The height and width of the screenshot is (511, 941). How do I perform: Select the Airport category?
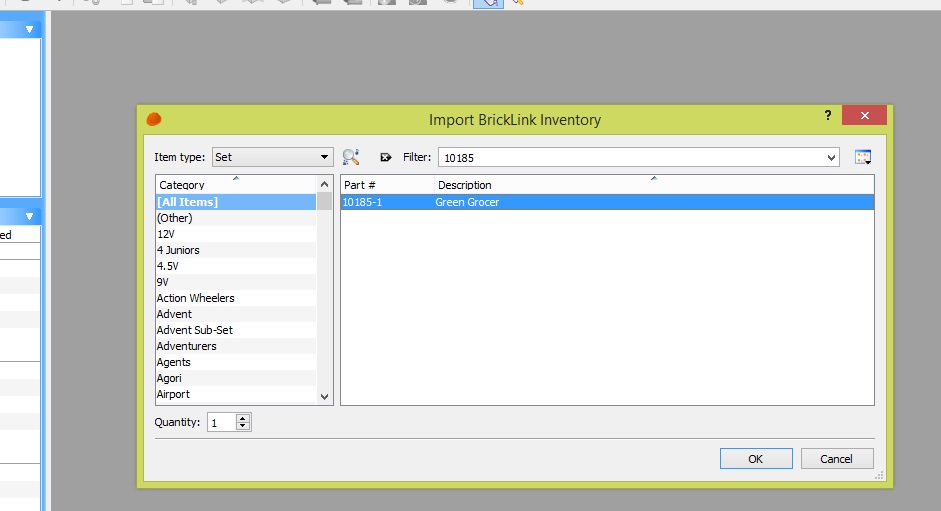coord(236,394)
